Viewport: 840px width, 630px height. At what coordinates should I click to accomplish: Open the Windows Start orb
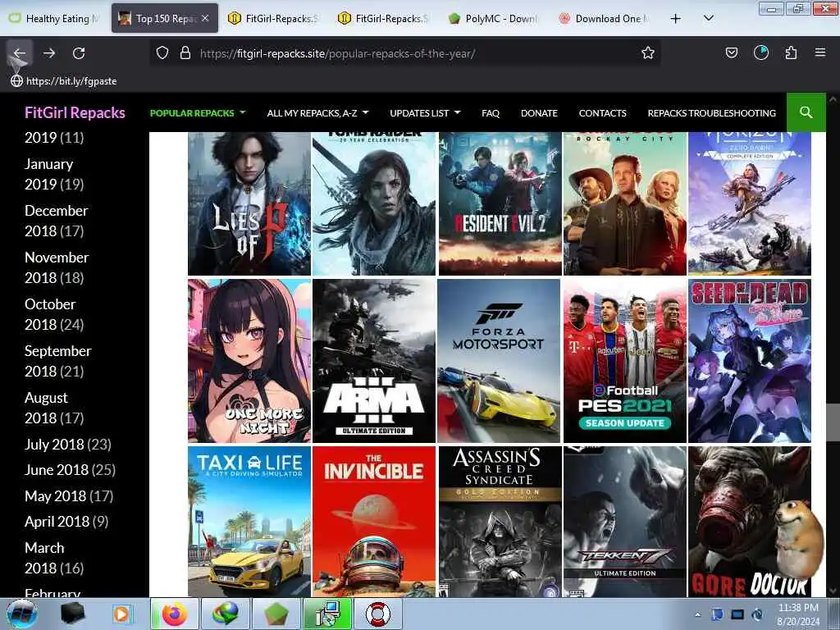(22, 614)
